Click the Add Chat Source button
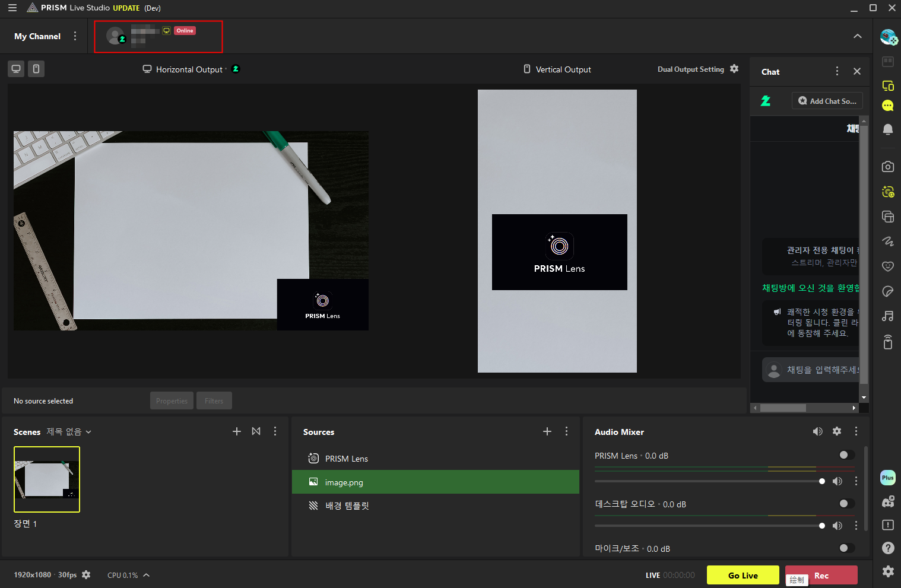Screen dimensions: 901x588 pos(827,101)
